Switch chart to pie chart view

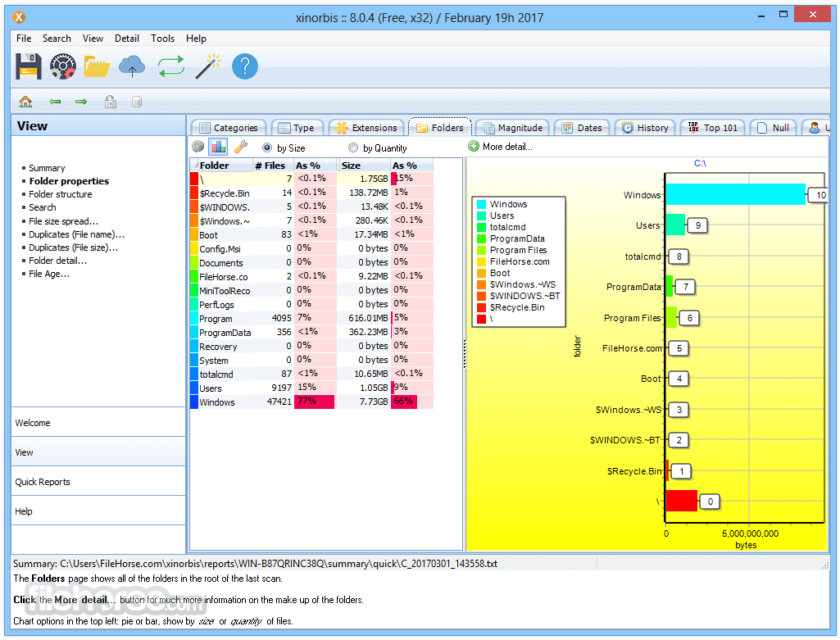(198, 147)
